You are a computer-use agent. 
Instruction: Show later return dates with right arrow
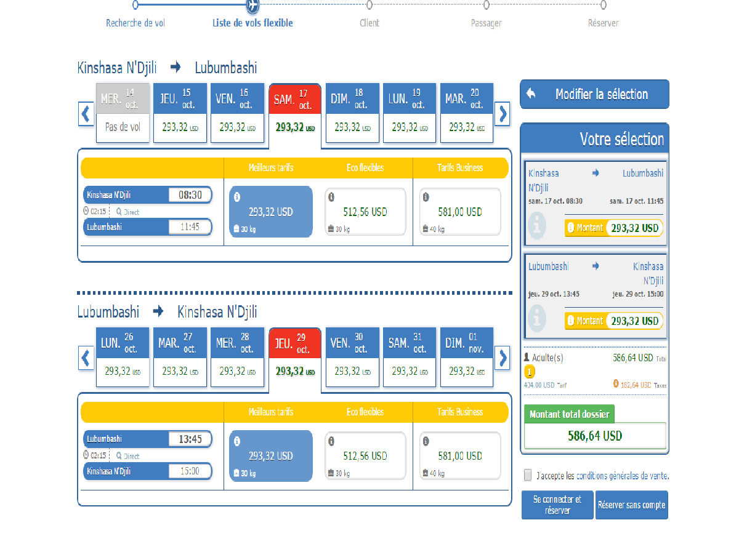pyautogui.click(x=503, y=358)
